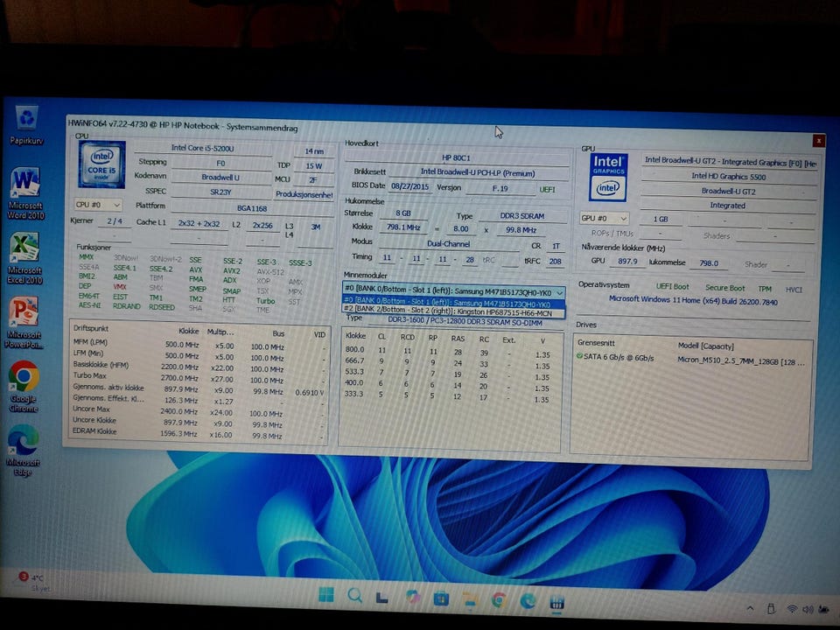Open Copilot from the taskbar

pos(412,597)
